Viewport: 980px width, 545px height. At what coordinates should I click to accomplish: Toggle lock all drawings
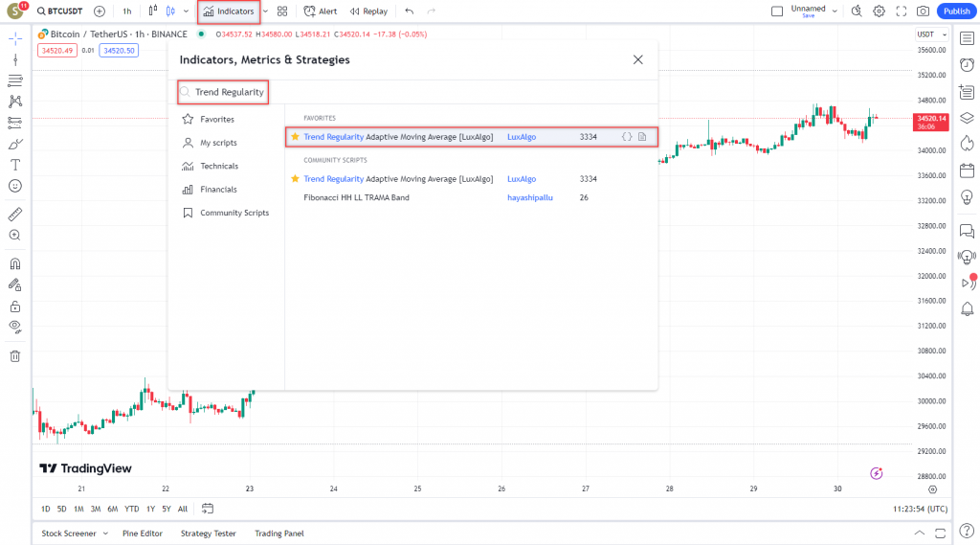[x=15, y=306]
